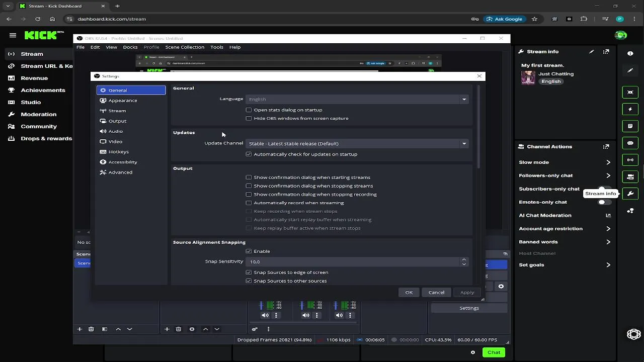Screen dimensions: 644x362
Task: Open the Tools menu in OBS
Action: tap(217, 47)
